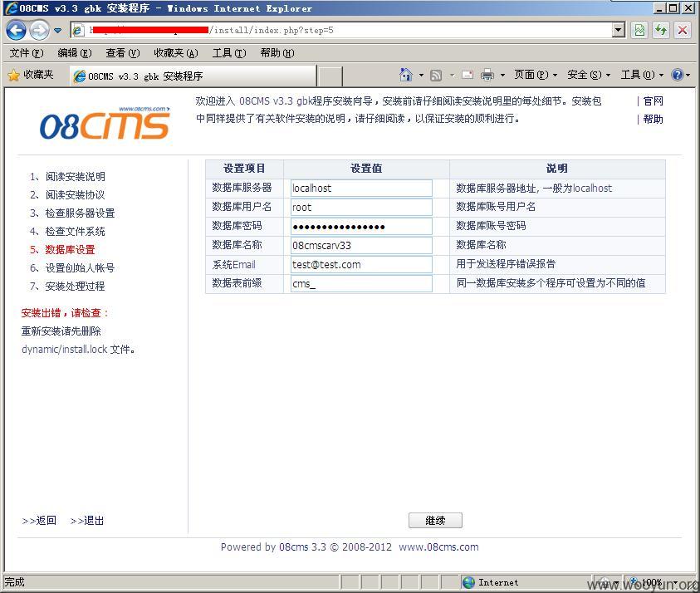
Task: Click the 说明 column header
Action: pos(556,169)
